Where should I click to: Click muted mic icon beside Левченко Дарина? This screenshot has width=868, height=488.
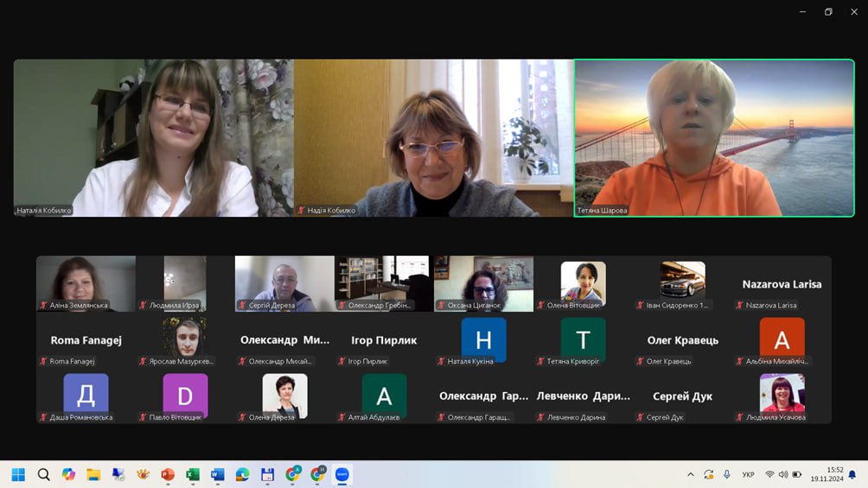[x=541, y=417]
